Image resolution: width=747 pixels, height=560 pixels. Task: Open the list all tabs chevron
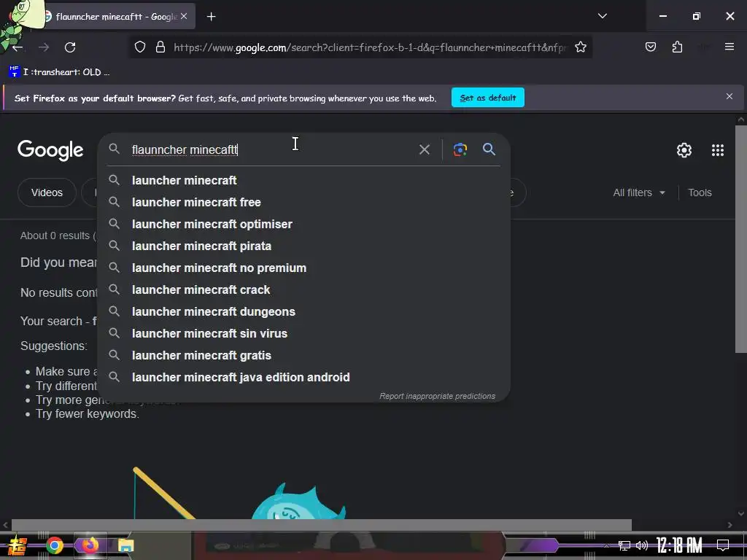click(602, 16)
